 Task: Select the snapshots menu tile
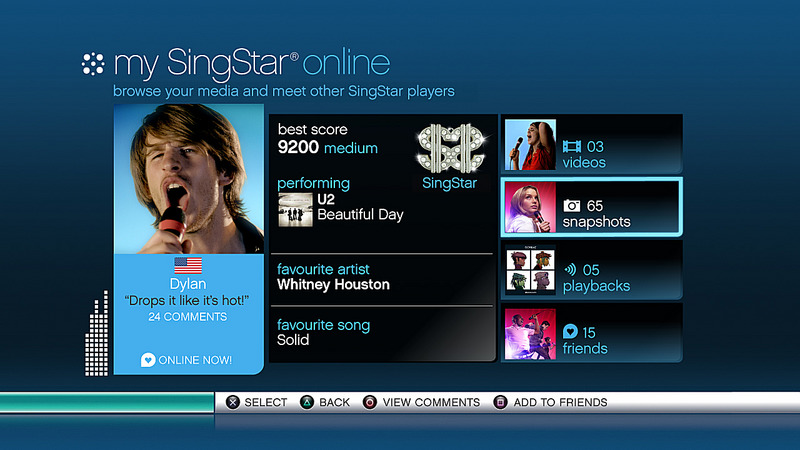point(592,207)
